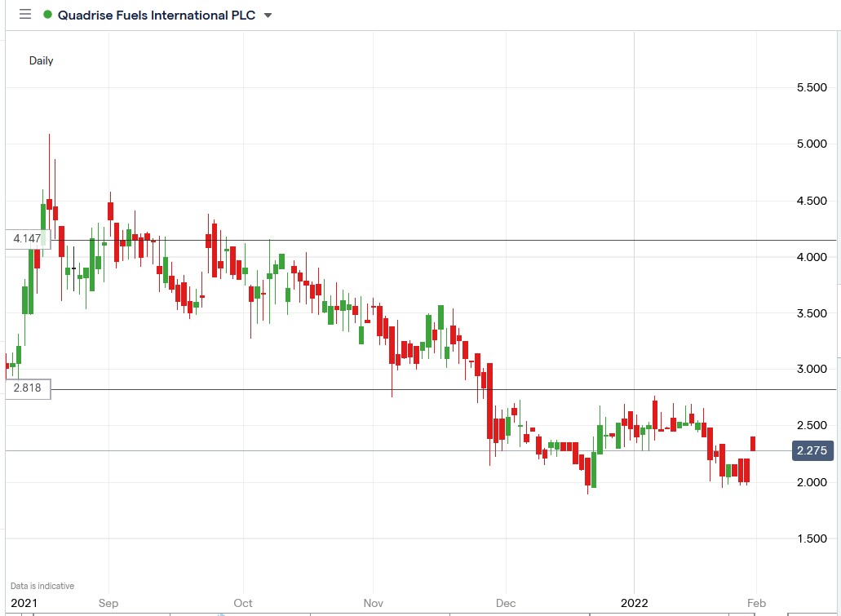
Task: Click the blue 2.275 current price tag
Action: pos(812,450)
